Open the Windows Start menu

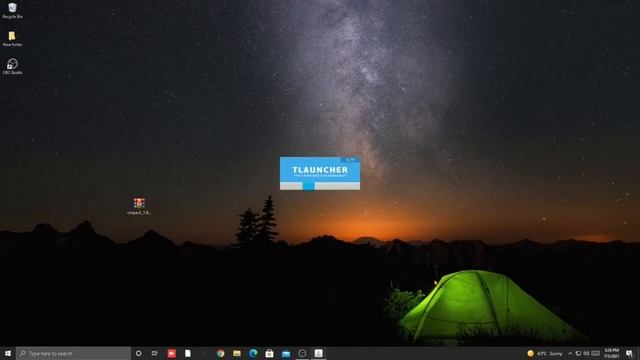(x=8, y=353)
